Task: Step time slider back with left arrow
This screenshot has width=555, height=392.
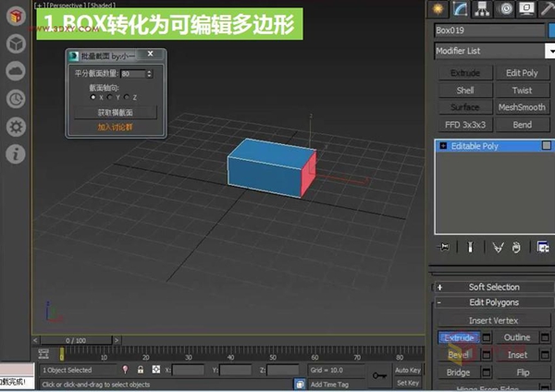Action: coord(35,341)
